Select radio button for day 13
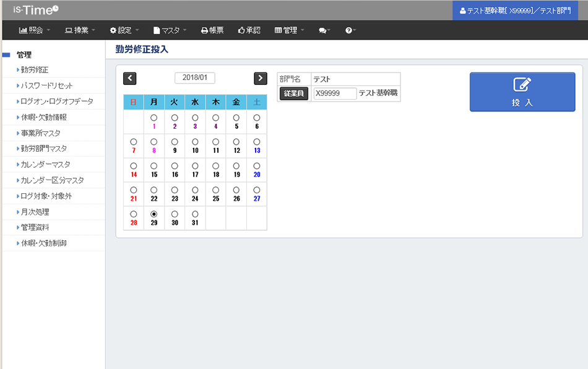 click(256, 142)
